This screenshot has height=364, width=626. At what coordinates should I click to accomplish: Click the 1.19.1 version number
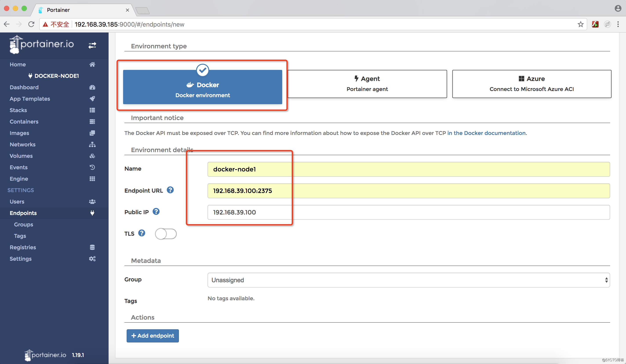pyautogui.click(x=78, y=355)
